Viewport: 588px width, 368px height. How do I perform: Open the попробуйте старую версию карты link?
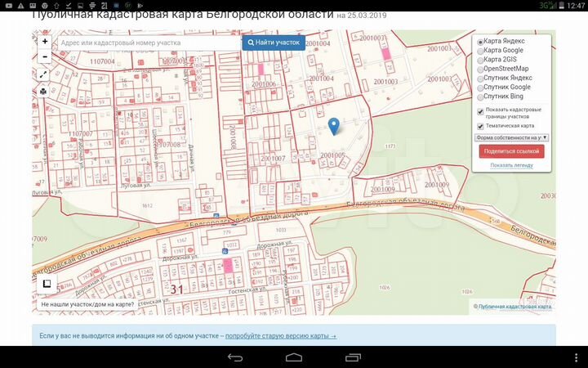281,336
